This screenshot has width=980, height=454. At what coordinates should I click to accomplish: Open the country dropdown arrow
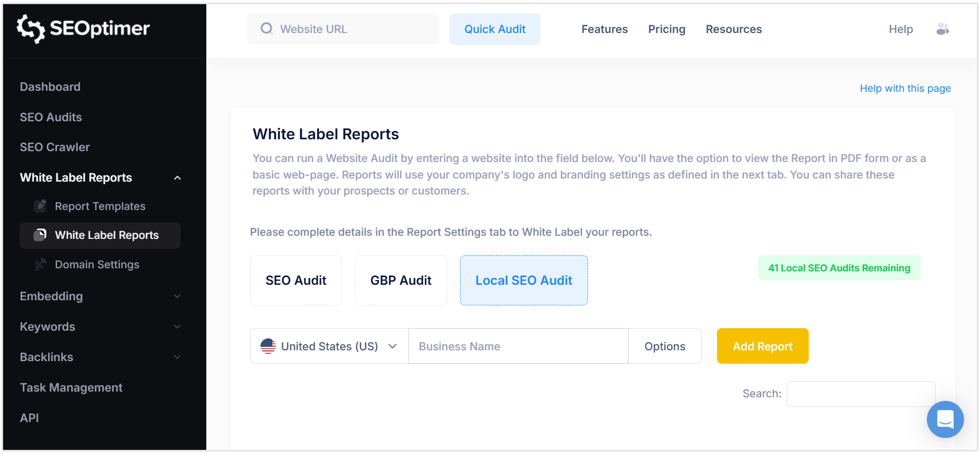(393, 346)
